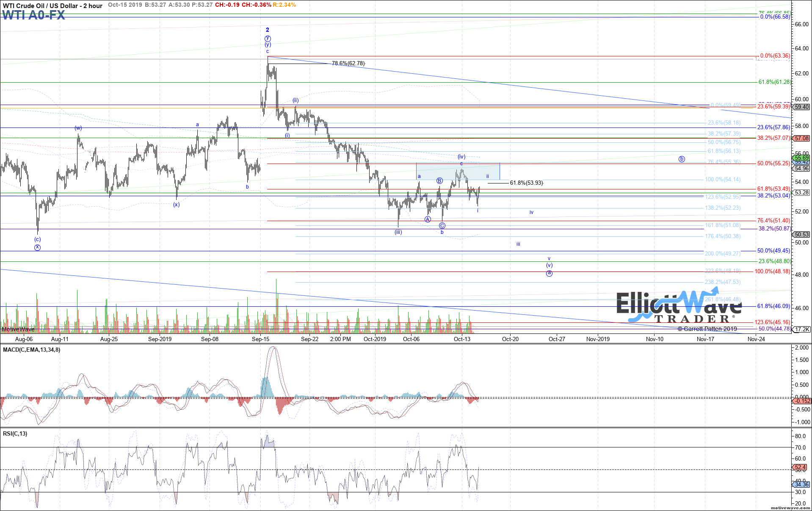Image resolution: width=812 pixels, height=511 pixels.
Task: Click the red '100.0%(48.18)' level label
Action: [772, 271]
